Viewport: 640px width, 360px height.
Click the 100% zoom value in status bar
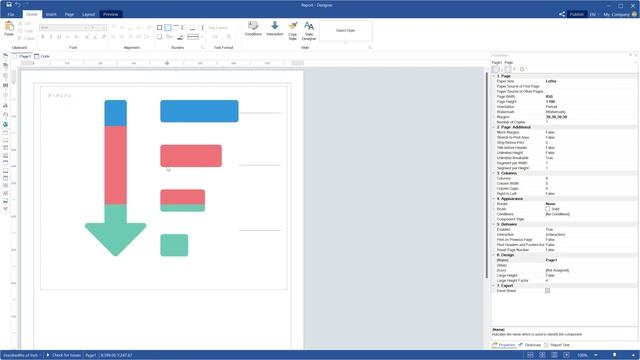pos(582,355)
